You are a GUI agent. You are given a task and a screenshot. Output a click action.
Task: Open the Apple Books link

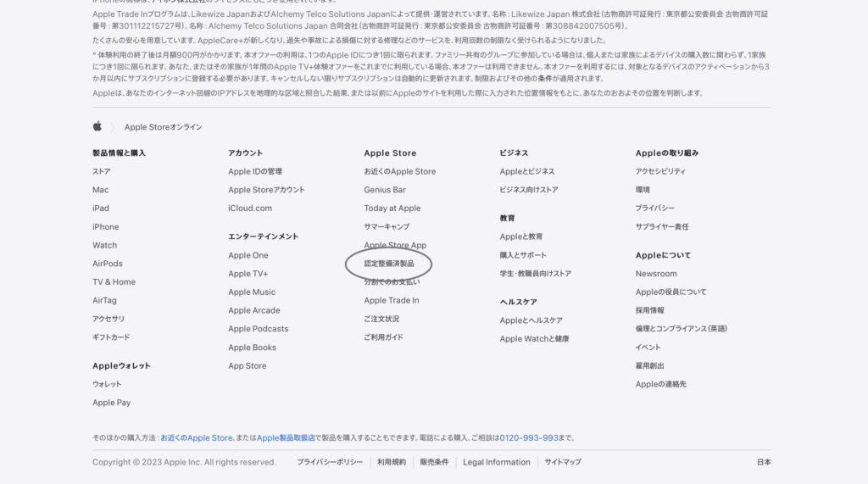pyautogui.click(x=253, y=348)
